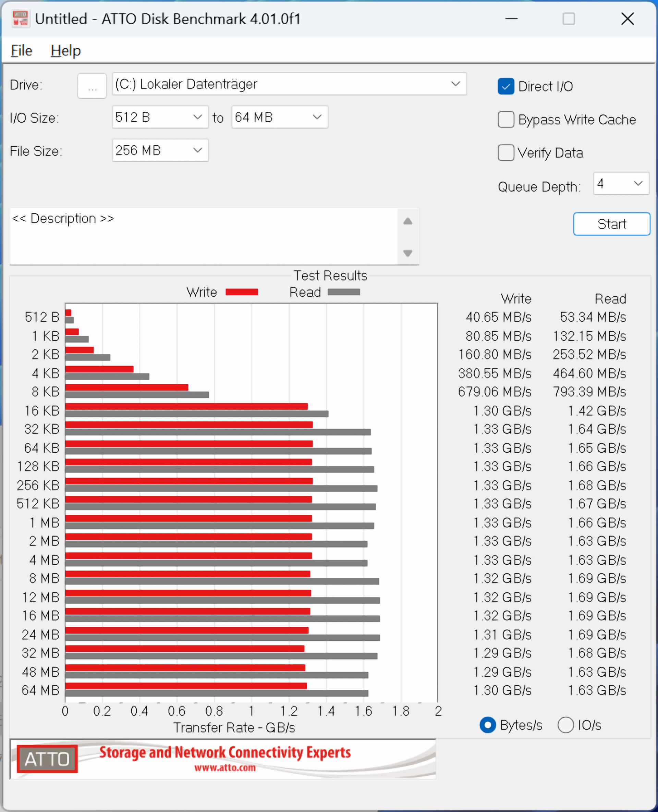The height and width of the screenshot is (812, 658).
Task: Click the drive browse button with three dots
Action: [x=92, y=86]
